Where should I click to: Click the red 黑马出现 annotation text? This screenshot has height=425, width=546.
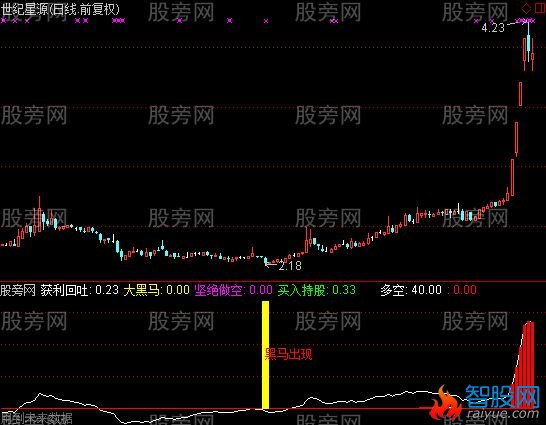[x=288, y=354]
